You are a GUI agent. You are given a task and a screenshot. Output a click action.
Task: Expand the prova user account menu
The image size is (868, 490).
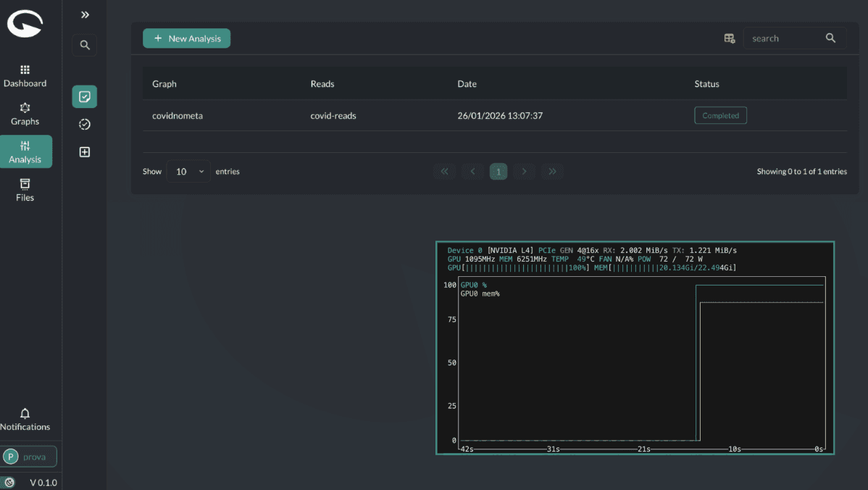coord(30,456)
